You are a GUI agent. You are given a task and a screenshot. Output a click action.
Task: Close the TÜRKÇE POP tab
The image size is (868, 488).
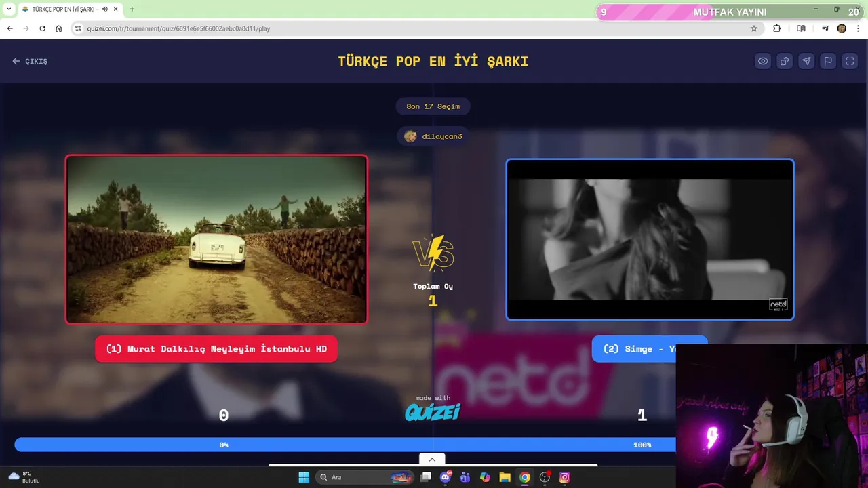click(115, 9)
